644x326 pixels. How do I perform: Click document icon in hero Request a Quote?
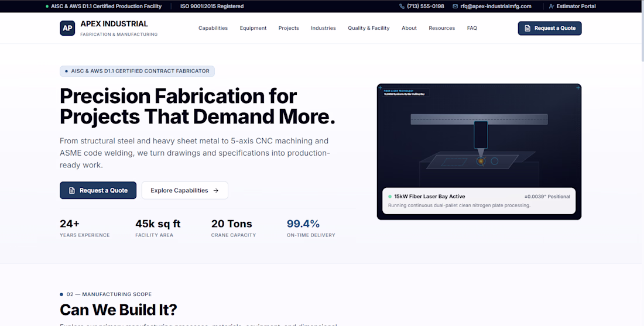[x=72, y=191]
